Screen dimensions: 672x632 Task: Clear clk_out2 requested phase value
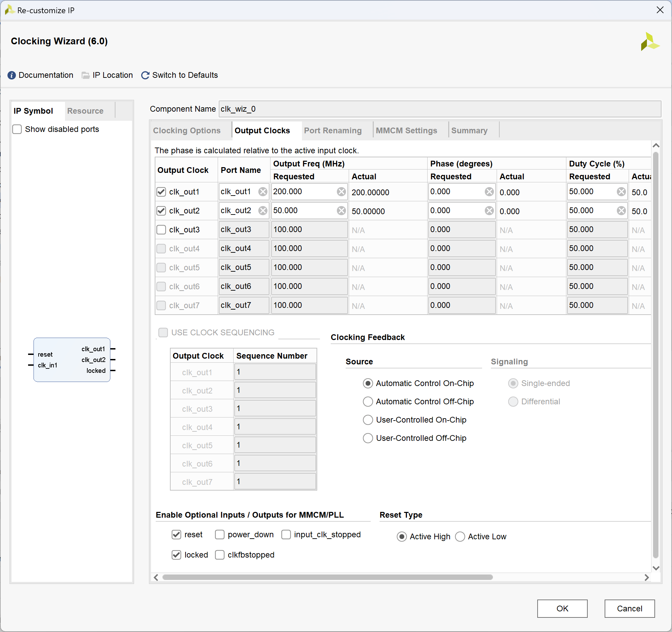pos(489,211)
